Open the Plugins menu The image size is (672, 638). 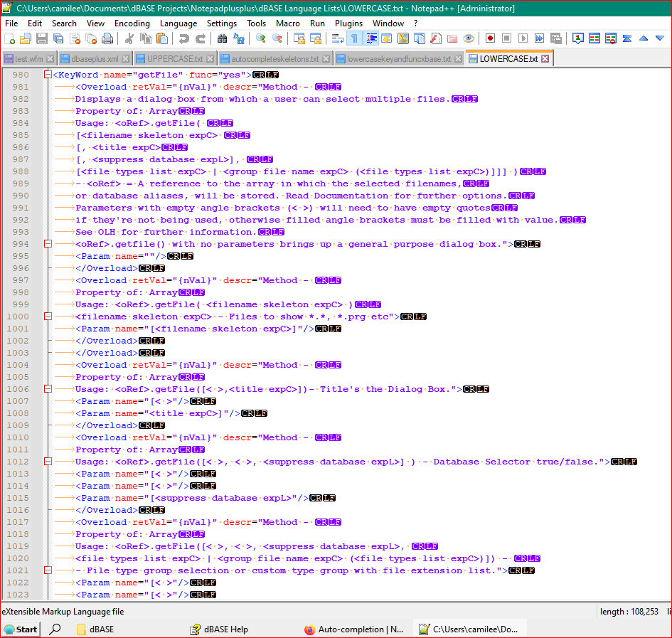point(349,23)
